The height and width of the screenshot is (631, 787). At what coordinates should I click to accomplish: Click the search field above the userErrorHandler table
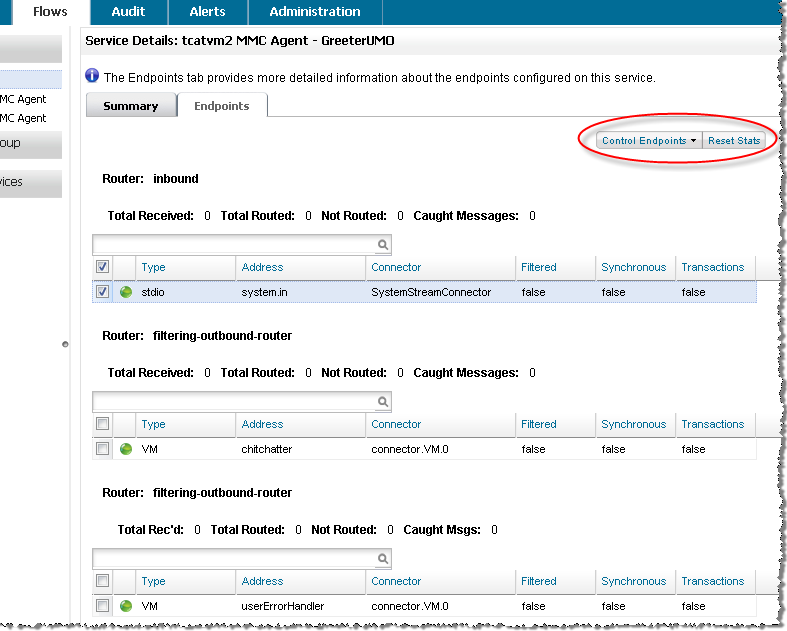tap(241, 559)
